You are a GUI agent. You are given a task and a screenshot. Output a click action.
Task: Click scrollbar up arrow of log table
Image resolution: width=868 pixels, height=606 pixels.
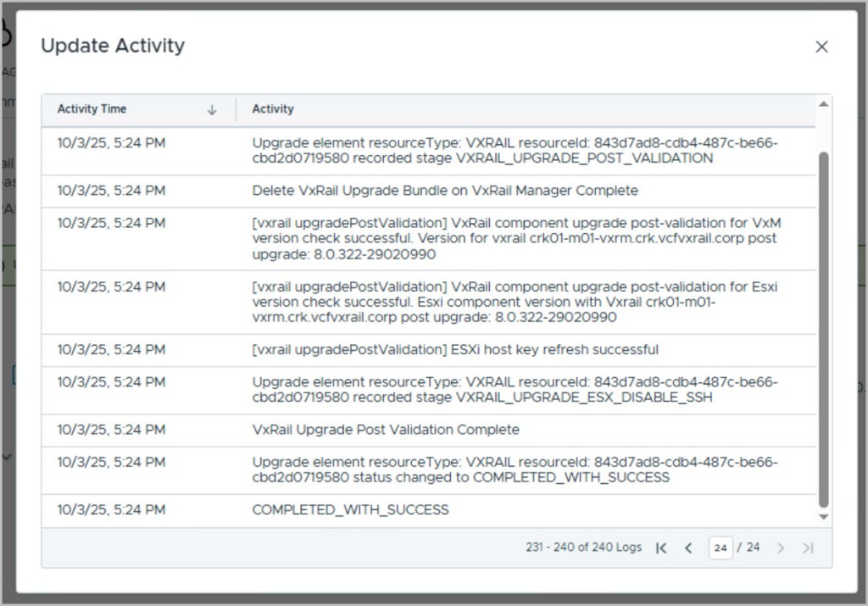824,104
